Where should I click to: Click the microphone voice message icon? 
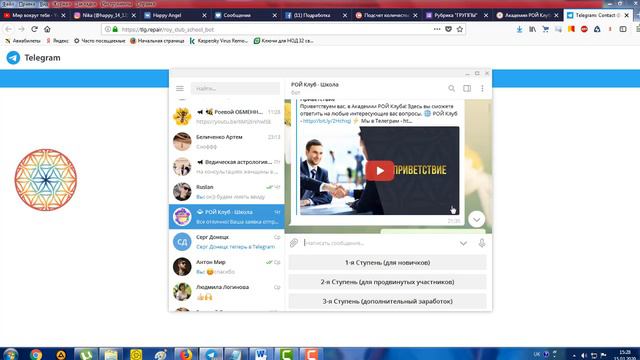pos(482,243)
